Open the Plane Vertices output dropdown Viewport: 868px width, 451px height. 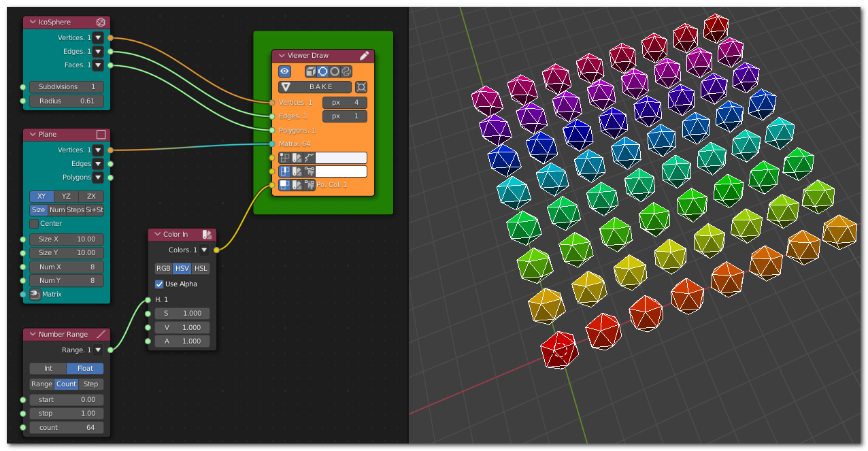98,150
